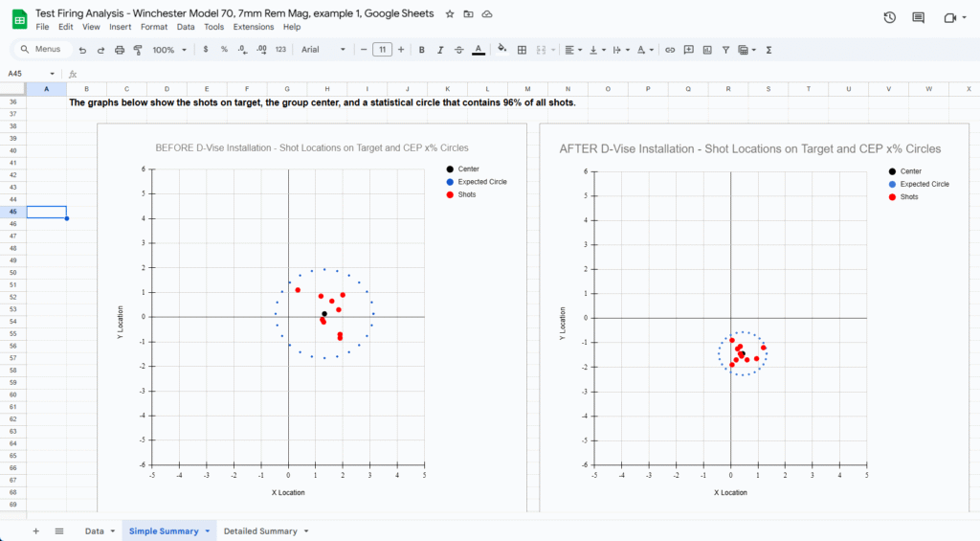Open horizontal align dropdown
The image size is (980, 541).
573,50
